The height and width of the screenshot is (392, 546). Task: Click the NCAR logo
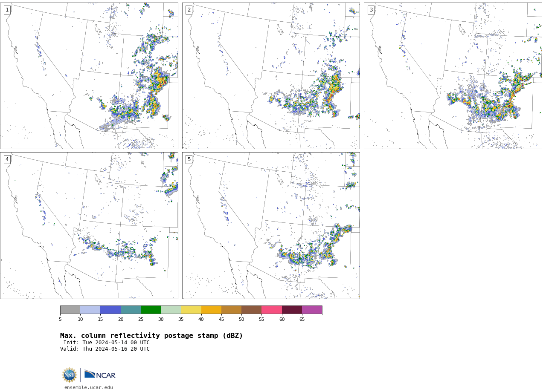(x=100, y=375)
